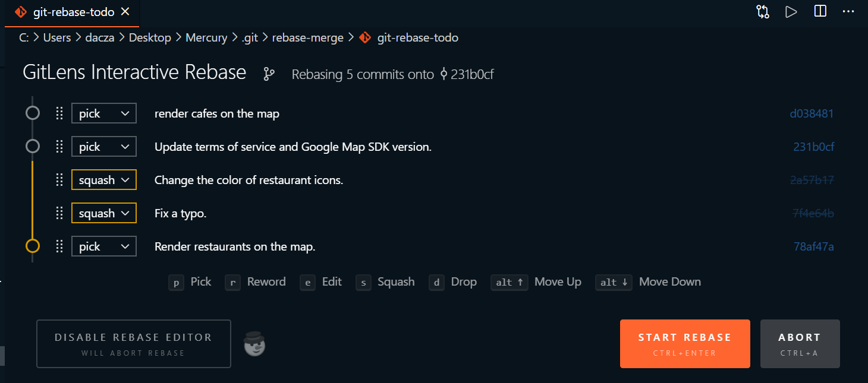Screen dimensions: 868x383
Task: Select the 'Update terms of service' commit row
Action: (293, 147)
